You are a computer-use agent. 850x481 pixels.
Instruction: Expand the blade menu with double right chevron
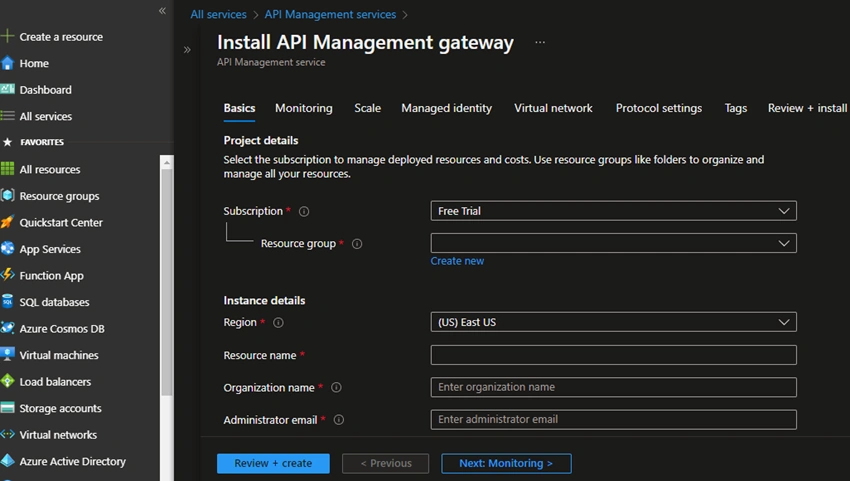tap(187, 50)
